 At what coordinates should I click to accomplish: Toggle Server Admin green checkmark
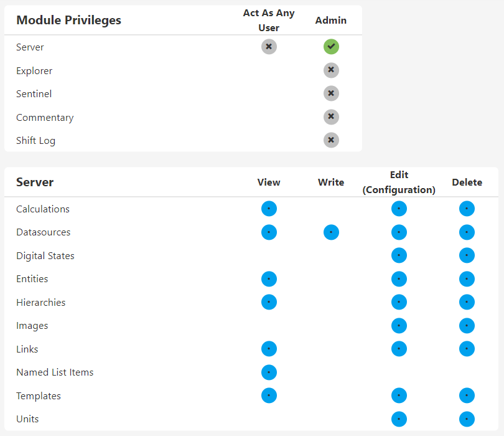click(x=331, y=47)
